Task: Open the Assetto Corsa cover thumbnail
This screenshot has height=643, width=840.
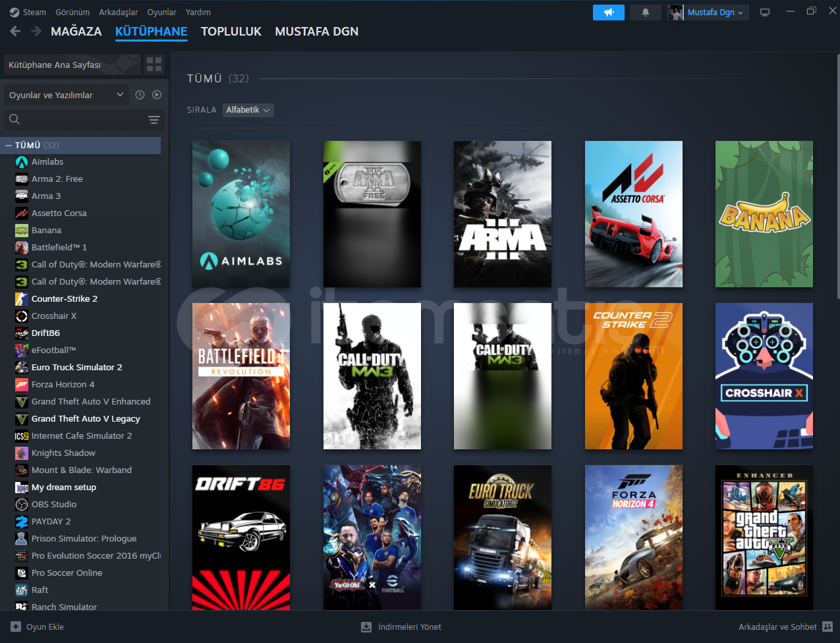Action: (x=633, y=214)
